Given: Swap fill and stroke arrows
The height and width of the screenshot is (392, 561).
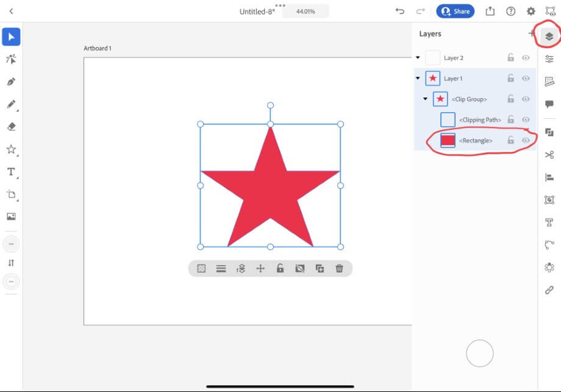Looking at the screenshot, I should click(11, 263).
